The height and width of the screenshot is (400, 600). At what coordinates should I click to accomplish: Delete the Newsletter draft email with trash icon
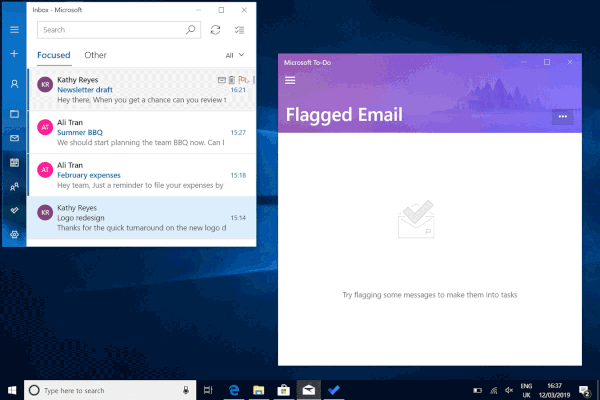click(x=232, y=80)
